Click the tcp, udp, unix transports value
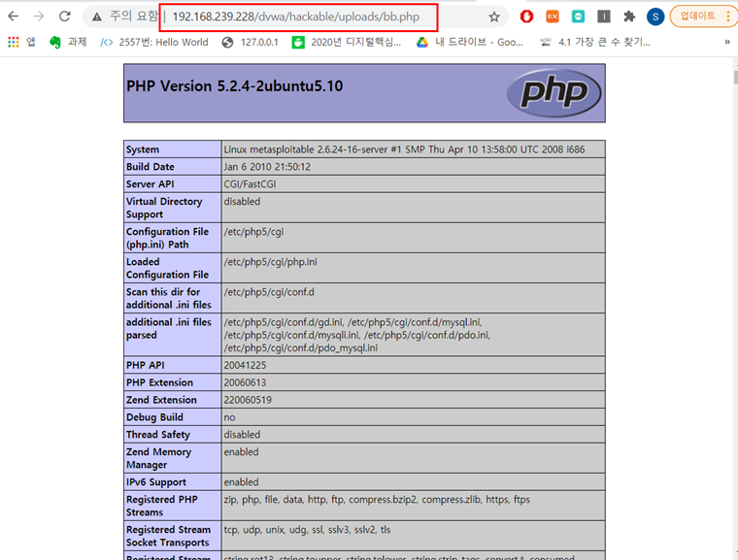Viewport: 738px width, 560px height. (307, 530)
